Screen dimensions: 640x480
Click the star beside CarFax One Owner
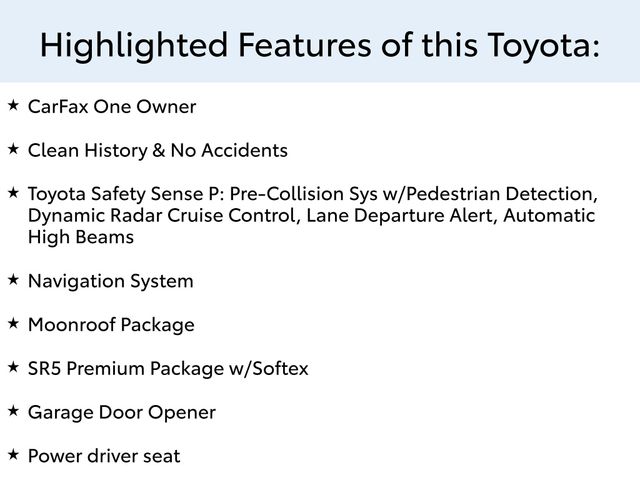click(x=13, y=105)
